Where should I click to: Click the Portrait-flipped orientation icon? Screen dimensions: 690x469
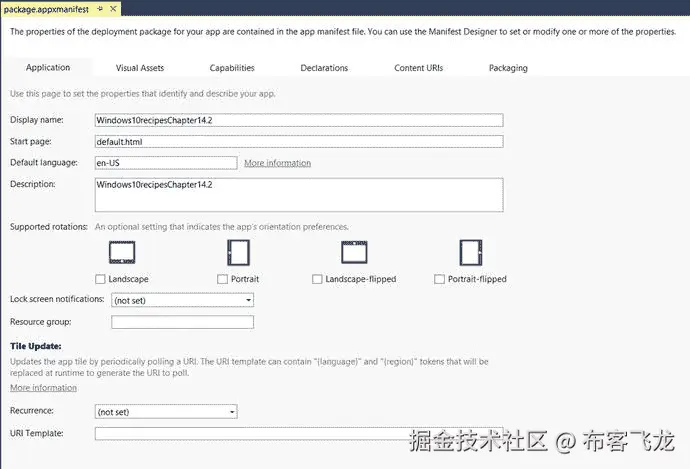click(471, 253)
